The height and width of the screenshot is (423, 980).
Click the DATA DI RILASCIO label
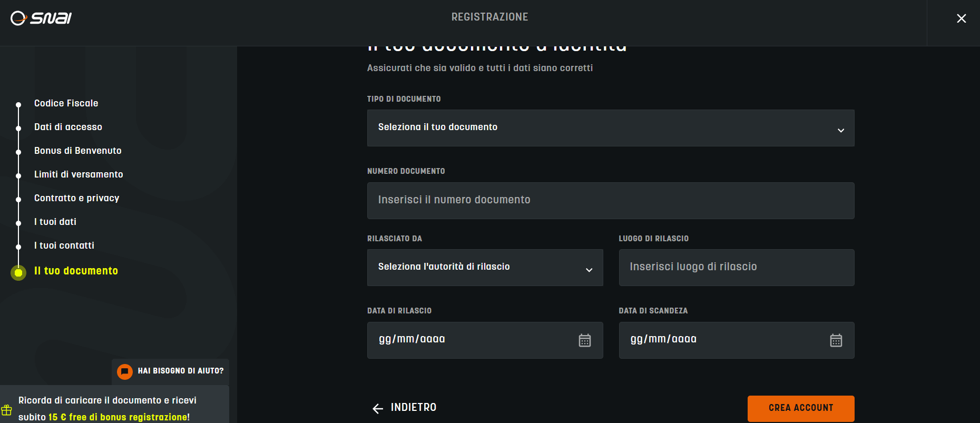[399, 311]
